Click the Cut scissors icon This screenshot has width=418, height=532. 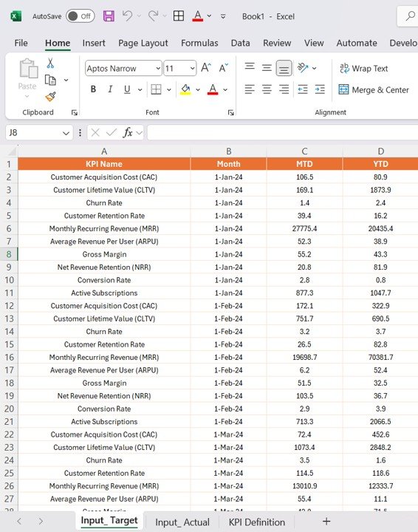pyautogui.click(x=50, y=63)
